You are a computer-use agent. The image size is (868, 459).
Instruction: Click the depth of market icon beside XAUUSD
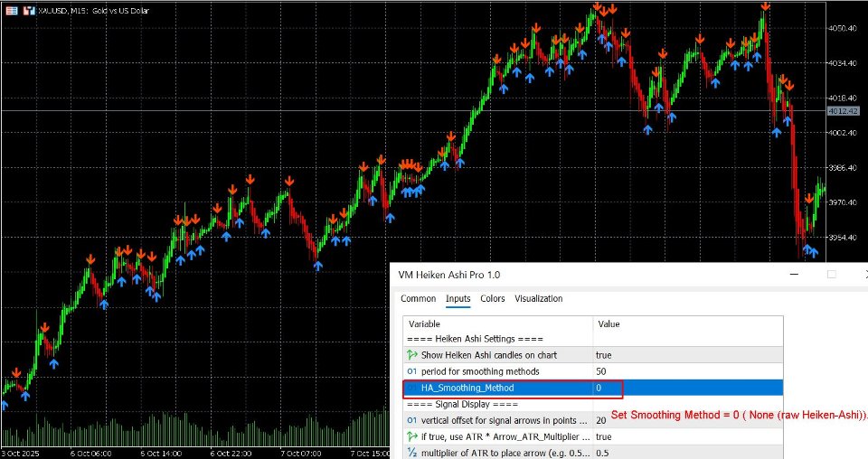(29, 10)
